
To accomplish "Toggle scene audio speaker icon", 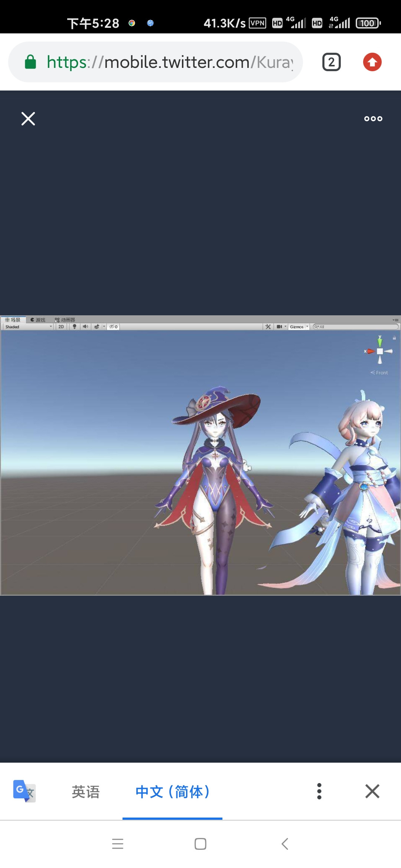I will (85, 327).
